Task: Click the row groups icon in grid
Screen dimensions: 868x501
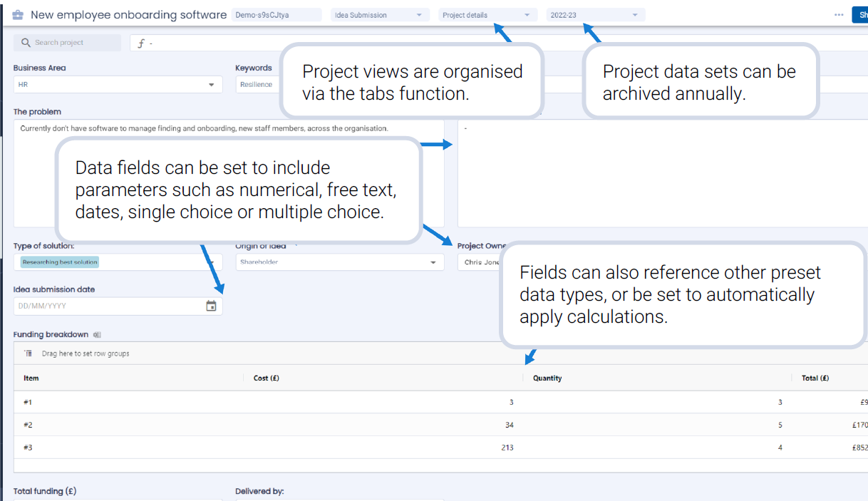Action: pos(29,353)
